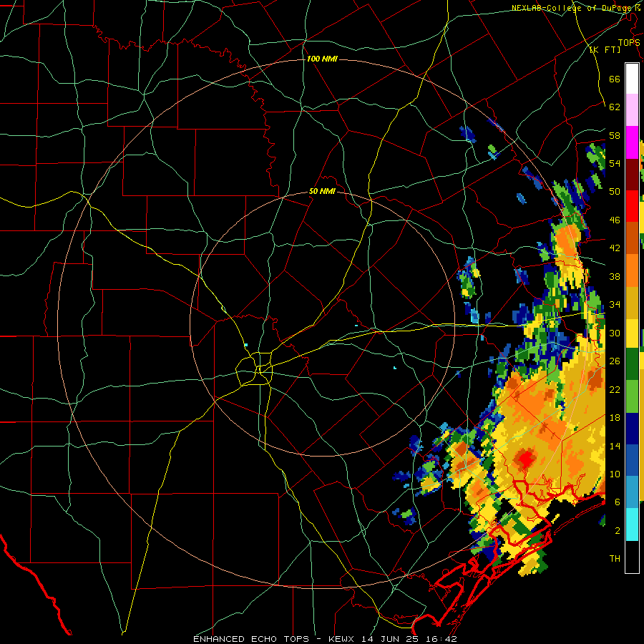Click the cyan legend swatch

632,525
